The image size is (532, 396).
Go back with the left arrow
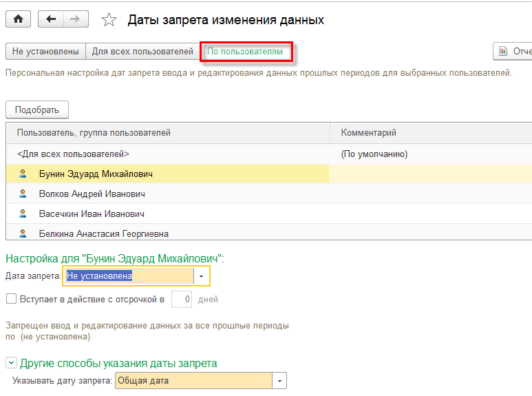pyautogui.click(x=50, y=19)
